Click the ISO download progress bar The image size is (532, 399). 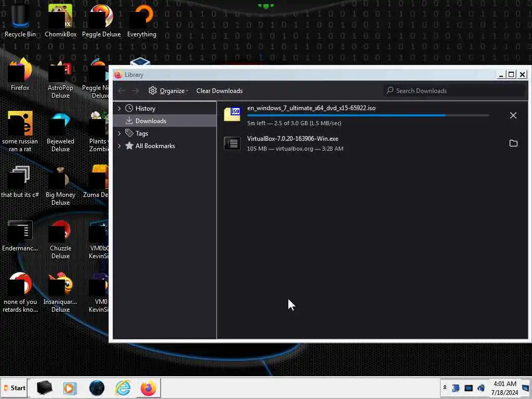[368, 115]
